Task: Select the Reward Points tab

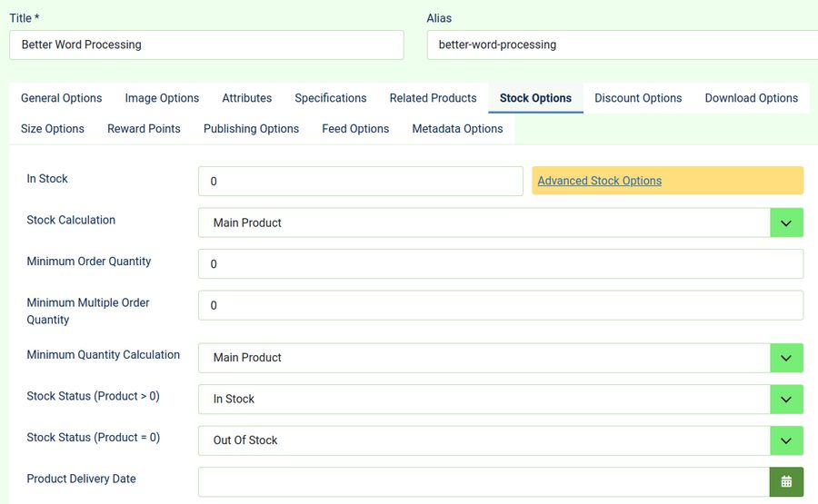Action: click(144, 129)
